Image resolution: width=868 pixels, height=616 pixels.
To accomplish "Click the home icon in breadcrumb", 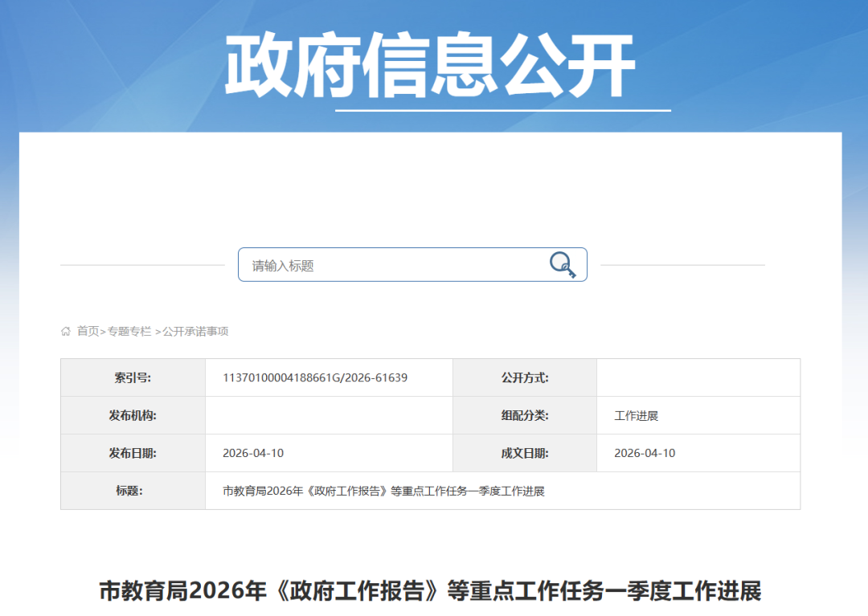I will pos(66,331).
